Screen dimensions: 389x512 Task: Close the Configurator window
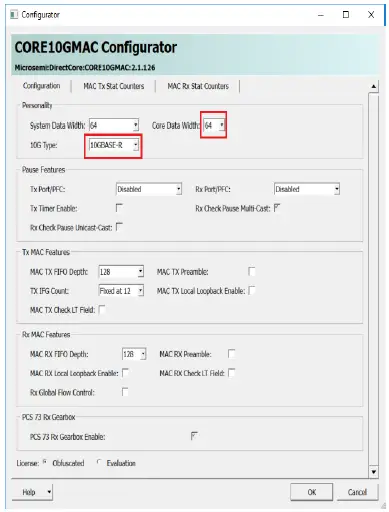click(x=371, y=15)
